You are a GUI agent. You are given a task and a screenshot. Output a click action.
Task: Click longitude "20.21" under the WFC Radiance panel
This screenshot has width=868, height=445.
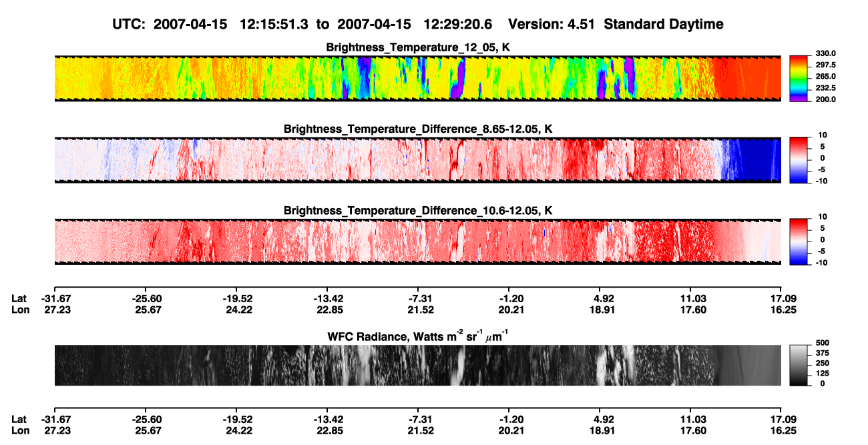(509, 431)
